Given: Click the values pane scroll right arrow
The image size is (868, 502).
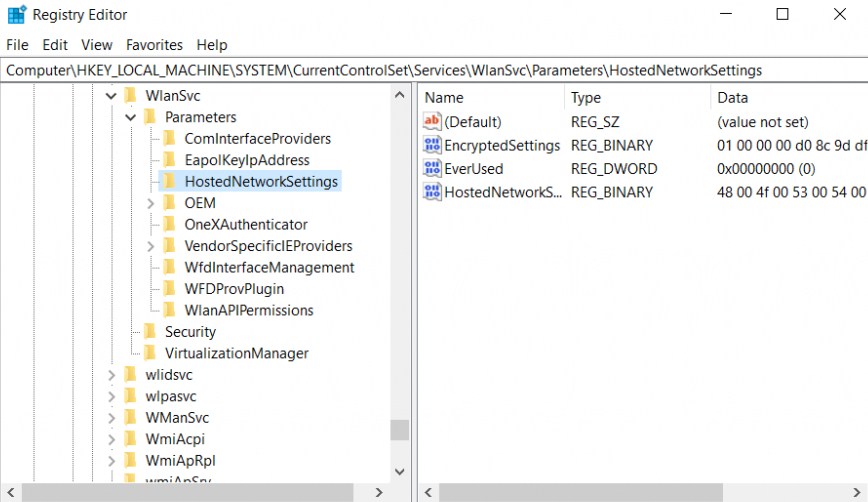Looking at the screenshot, I should click(857, 492).
